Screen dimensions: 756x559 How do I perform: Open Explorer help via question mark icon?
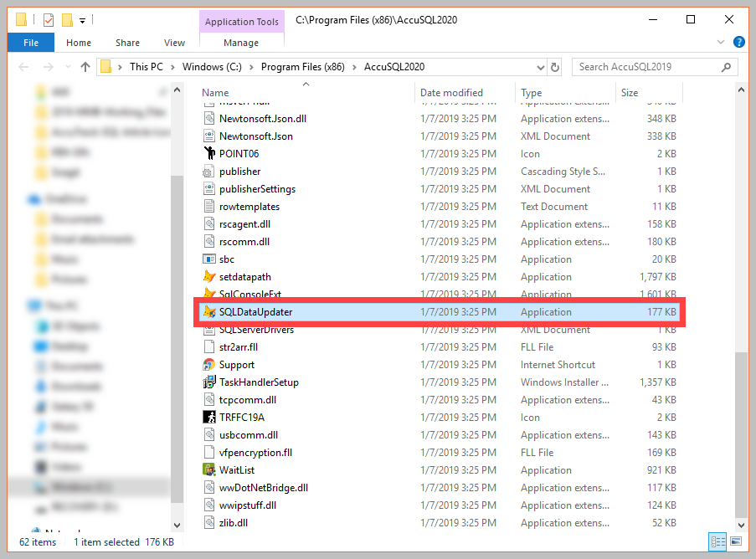click(x=738, y=42)
